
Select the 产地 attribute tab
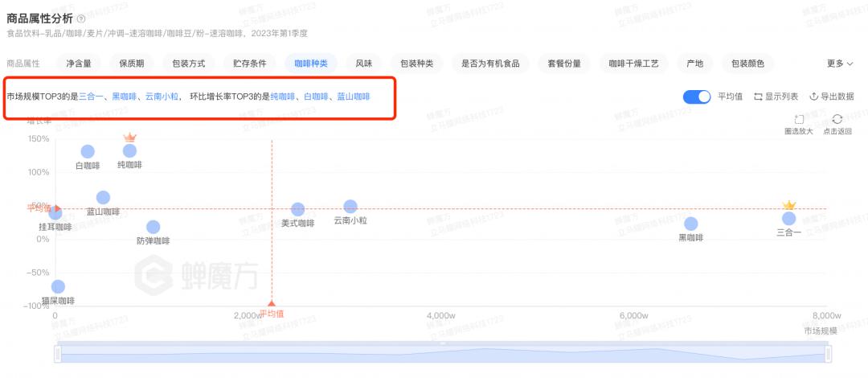[x=694, y=64]
